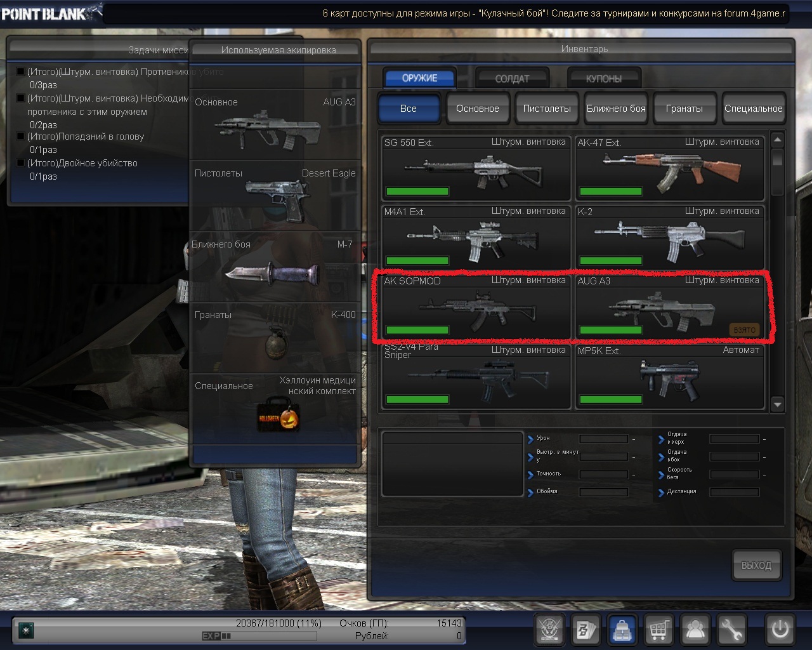
Task: Toggle checkbox for 'Двойное убийство' mission
Action: [x=20, y=163]
